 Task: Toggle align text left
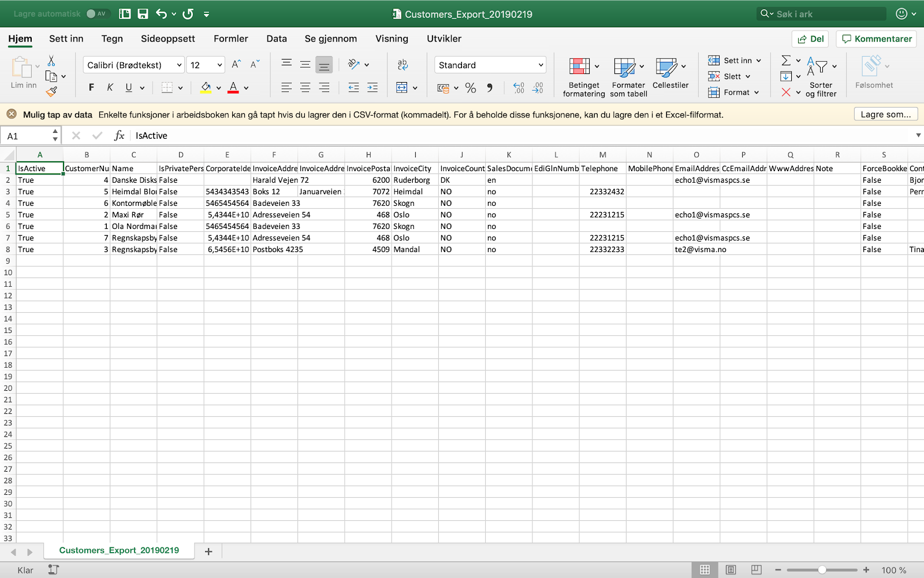click(286, 87)
